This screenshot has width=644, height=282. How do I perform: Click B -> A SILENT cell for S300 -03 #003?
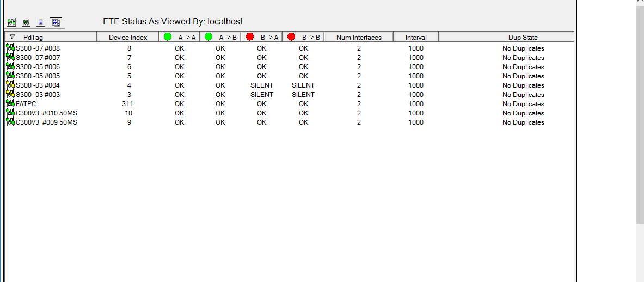click(x=262, y=94)
